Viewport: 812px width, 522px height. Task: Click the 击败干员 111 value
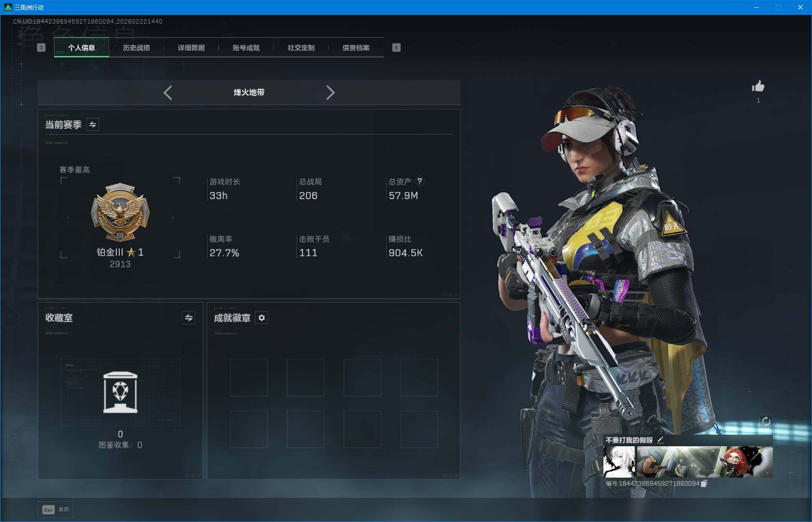[308, 253]
